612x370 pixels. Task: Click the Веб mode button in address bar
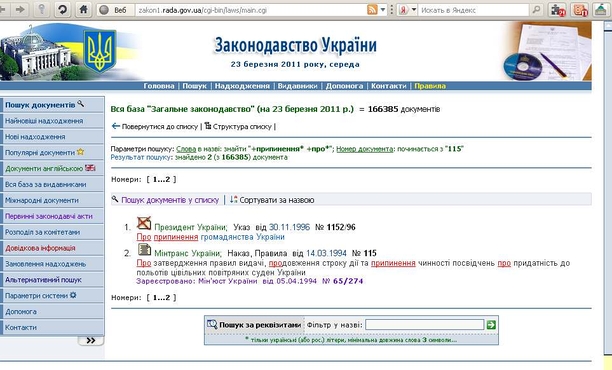[x=115, y=10]
